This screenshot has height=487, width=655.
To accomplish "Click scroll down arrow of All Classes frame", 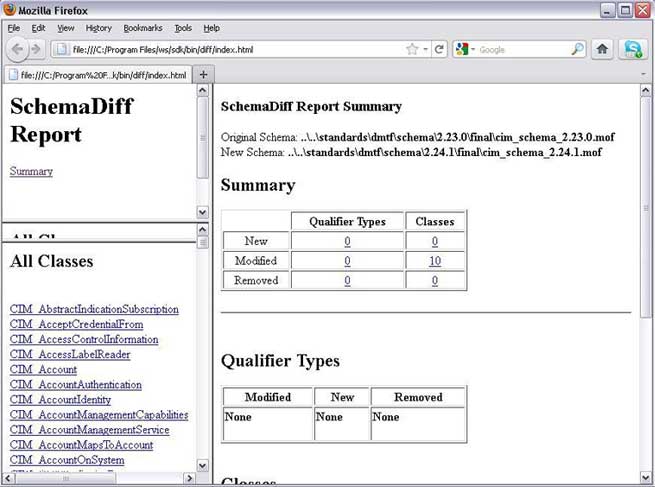I will pos(203,465).
